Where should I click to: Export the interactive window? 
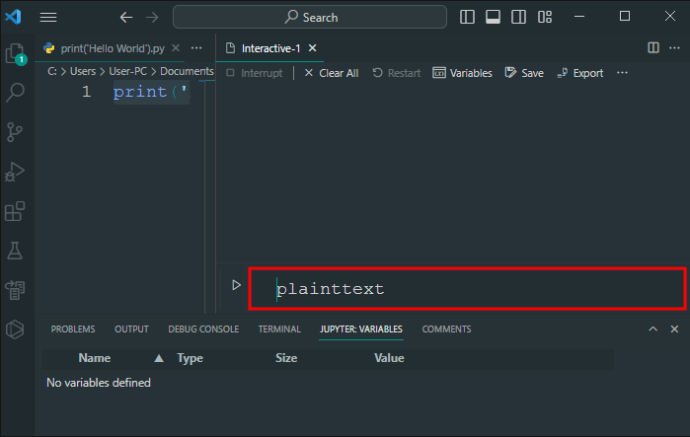[x=580, y=73]
